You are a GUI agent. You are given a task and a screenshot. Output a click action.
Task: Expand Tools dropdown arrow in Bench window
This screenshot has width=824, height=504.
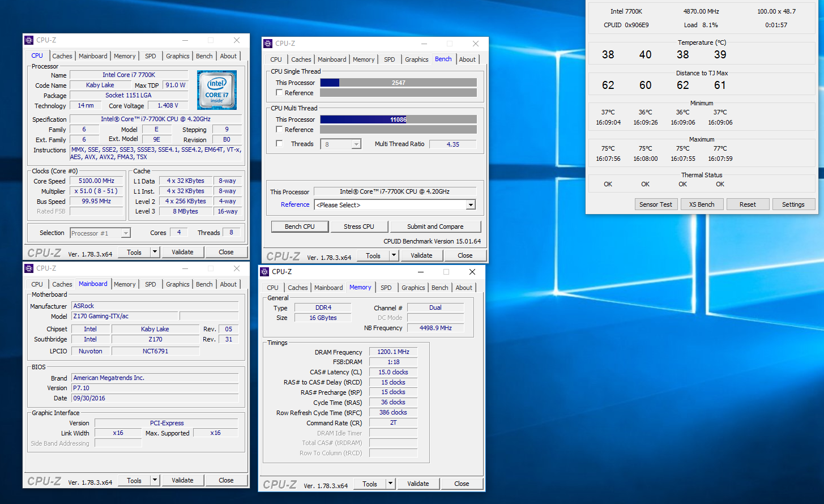tap(394, 255)
